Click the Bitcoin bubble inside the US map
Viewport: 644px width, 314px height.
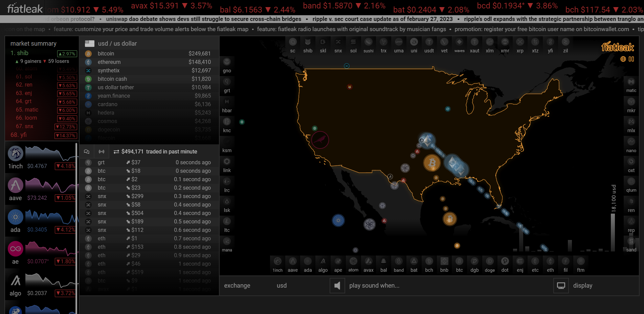tap(432, 163)
